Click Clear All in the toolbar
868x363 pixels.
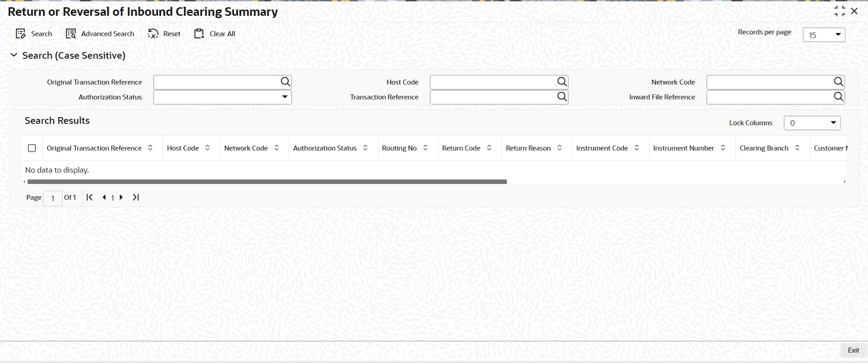(x=215, y=34)
